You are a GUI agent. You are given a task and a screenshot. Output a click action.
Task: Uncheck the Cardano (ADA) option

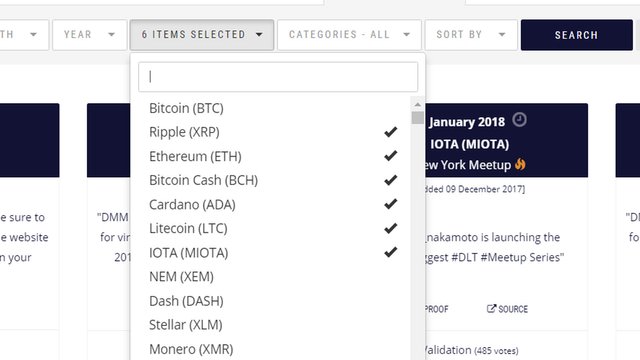click(x=273, y=204)
